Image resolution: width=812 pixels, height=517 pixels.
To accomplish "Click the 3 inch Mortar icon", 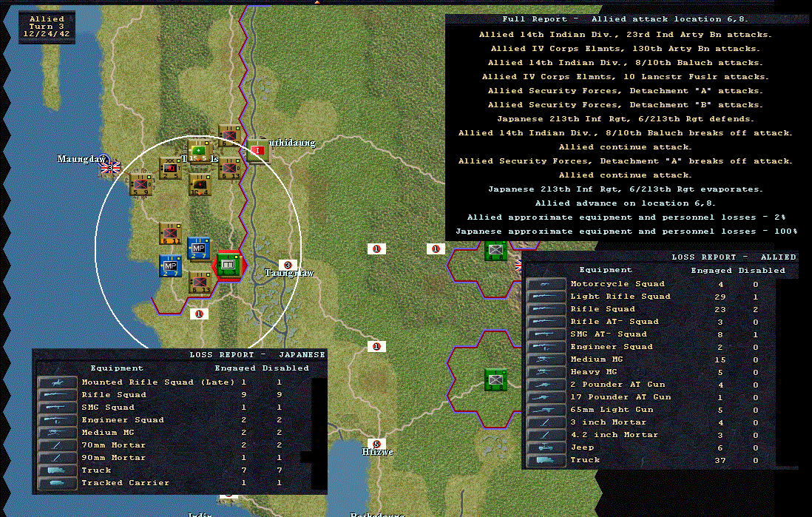I will pyautogui.click(x=546, y=422).
